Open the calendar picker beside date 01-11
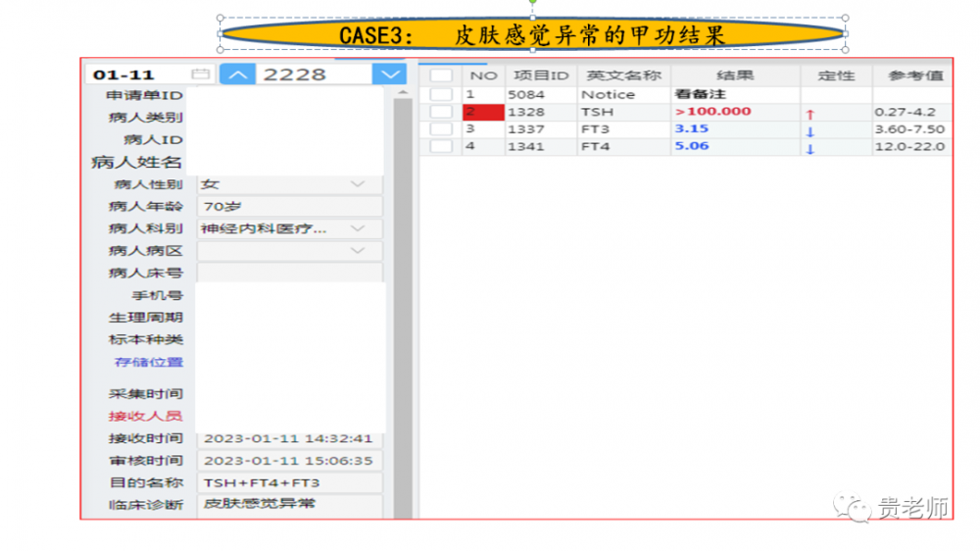The width and height of the screenshot is (980, 551). 200,74
